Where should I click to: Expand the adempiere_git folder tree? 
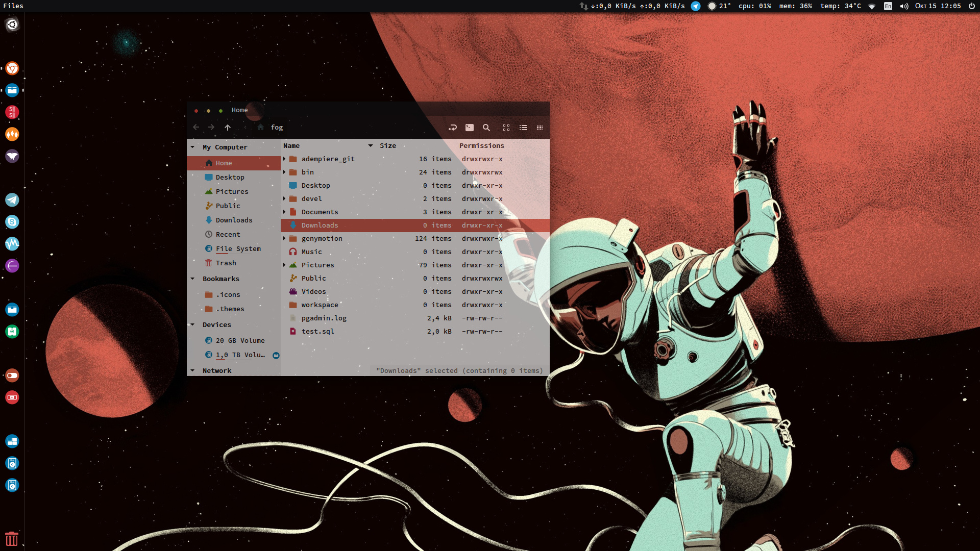pyautogui.click(x=284, y=159)
